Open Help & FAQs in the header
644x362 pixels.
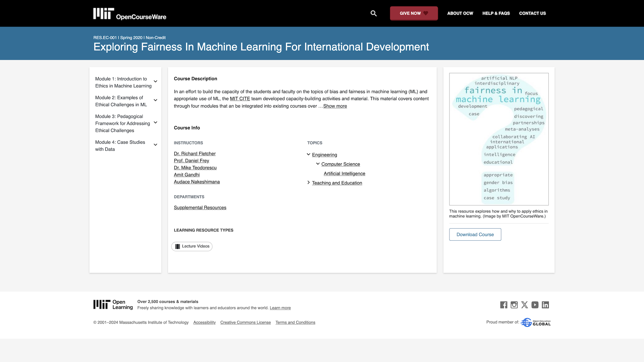click(x=496, y=13)
